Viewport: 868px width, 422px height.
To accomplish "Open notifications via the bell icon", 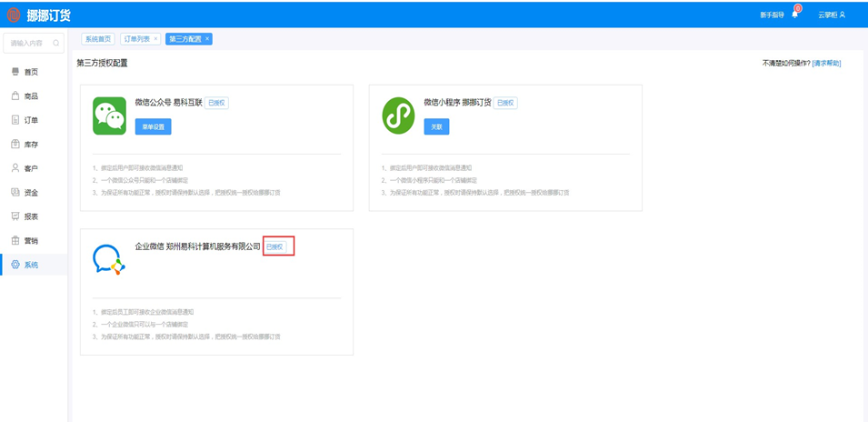I will click(795, 15).
